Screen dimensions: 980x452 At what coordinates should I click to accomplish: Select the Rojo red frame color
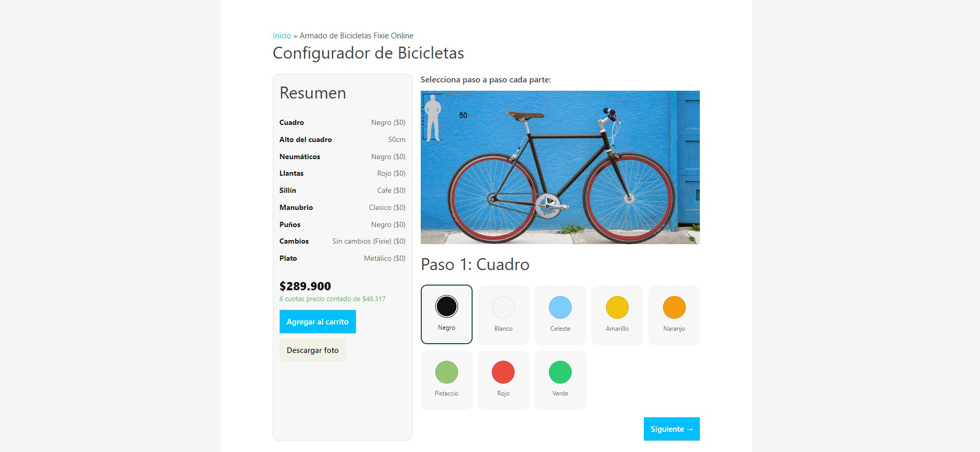coord(503,380)
